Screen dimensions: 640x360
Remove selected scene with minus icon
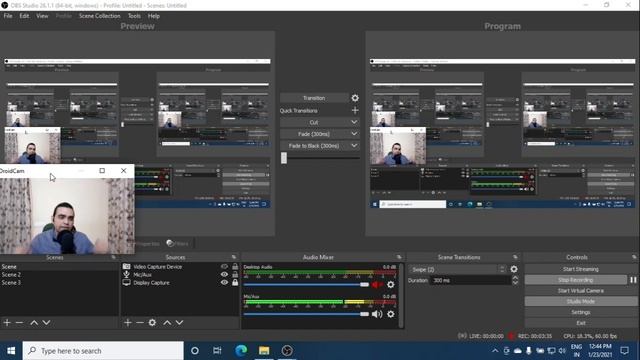click(19, 322)
